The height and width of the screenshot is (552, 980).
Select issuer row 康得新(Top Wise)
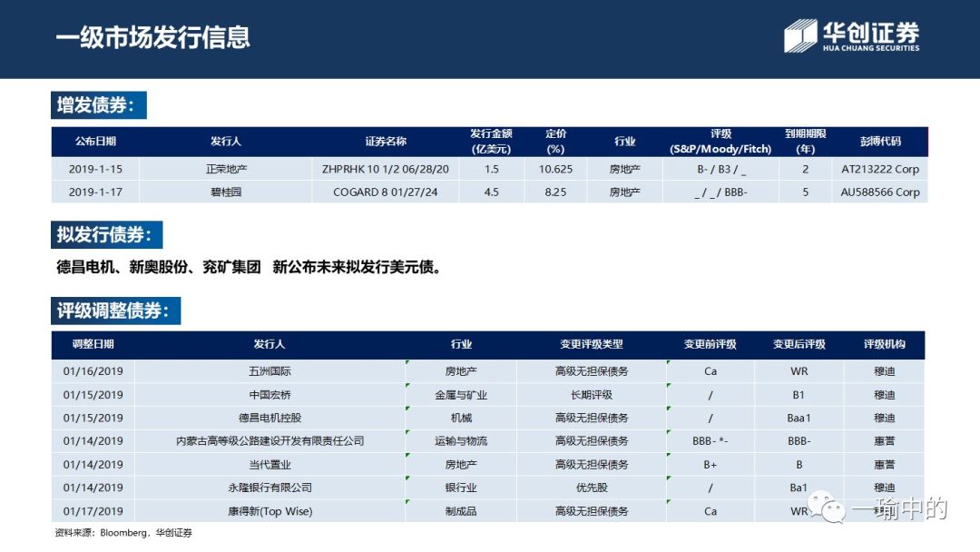click(x=270, y=511)
